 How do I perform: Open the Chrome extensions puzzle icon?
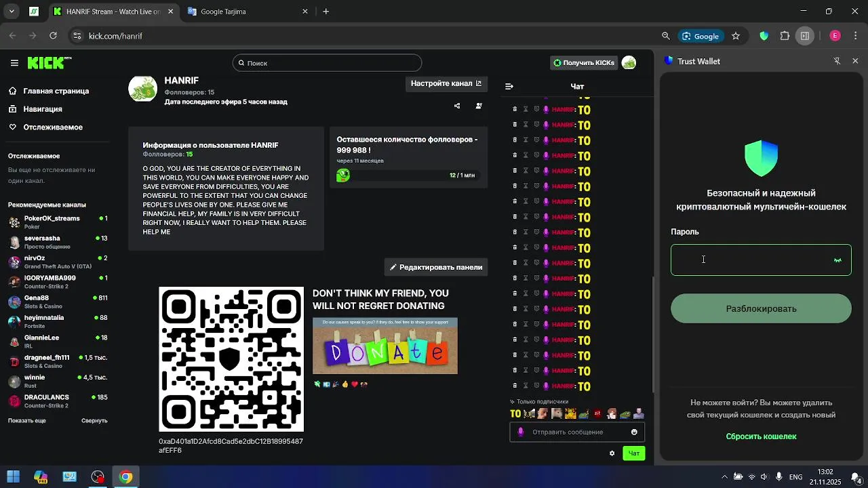point(785,36)
